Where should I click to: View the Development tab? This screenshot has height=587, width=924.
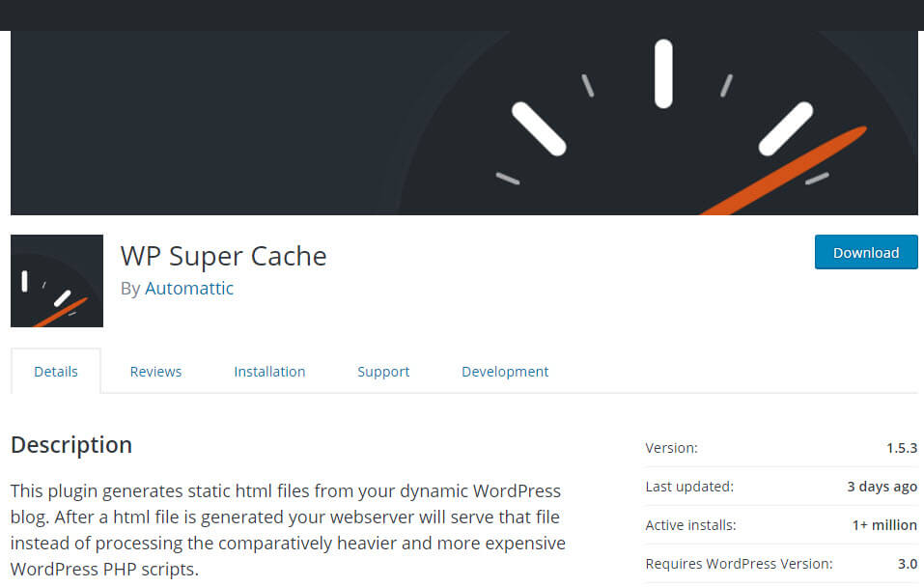[x=505, y=372]
